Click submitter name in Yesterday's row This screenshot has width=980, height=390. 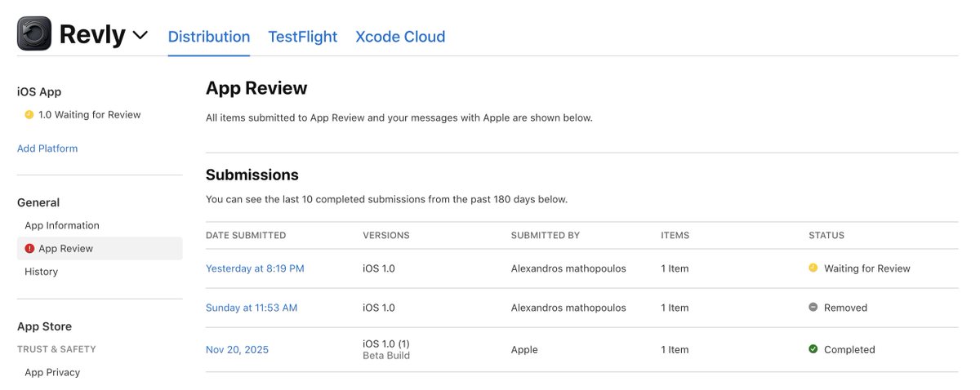tap(568, 268)
